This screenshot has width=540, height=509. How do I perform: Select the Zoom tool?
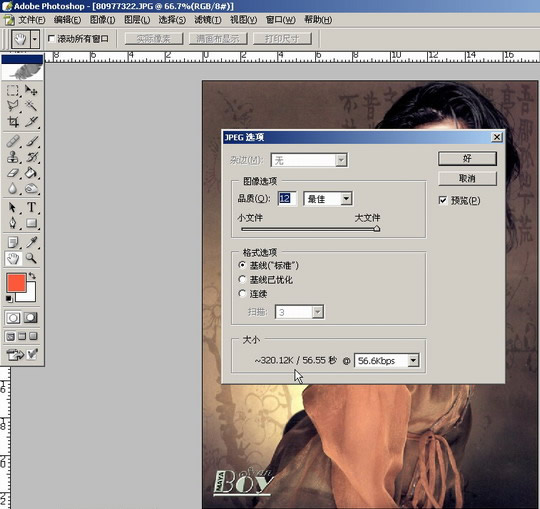[x=31, y=258]
